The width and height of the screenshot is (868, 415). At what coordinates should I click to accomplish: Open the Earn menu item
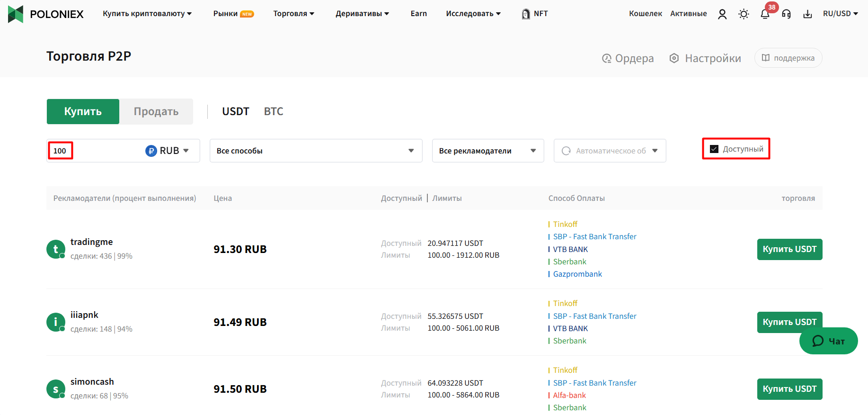(419, 14)
